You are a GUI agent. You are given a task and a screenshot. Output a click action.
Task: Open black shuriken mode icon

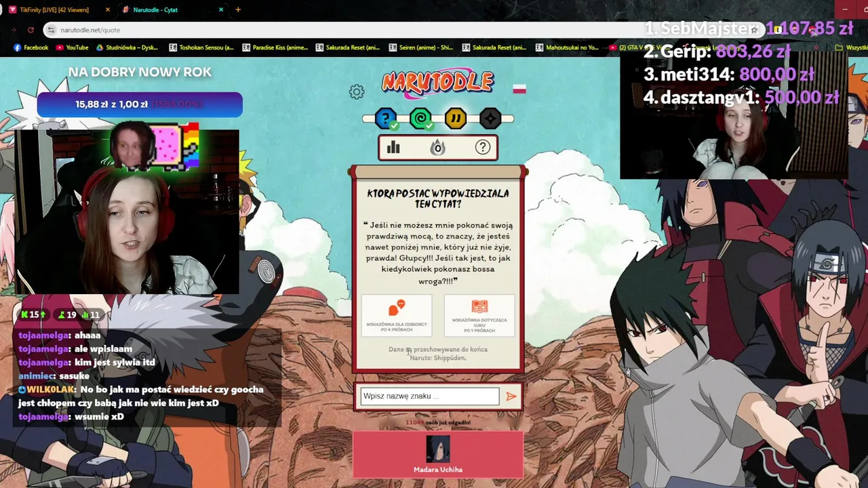coord(490,119)
